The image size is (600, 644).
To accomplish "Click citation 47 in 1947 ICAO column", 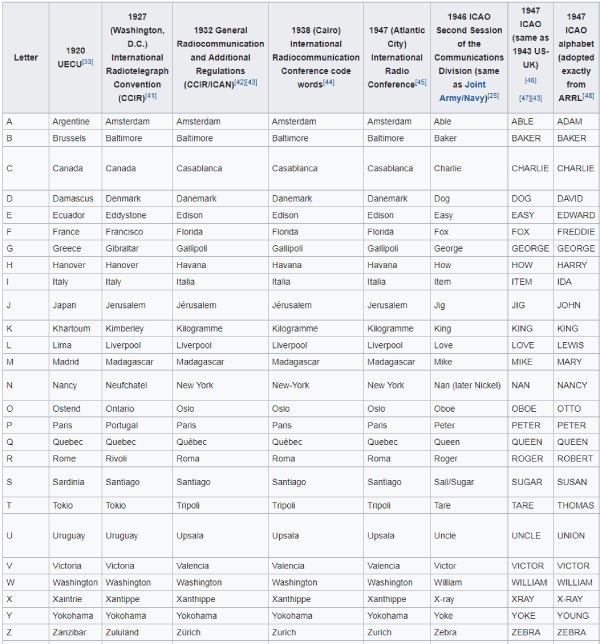I will 523,96.
